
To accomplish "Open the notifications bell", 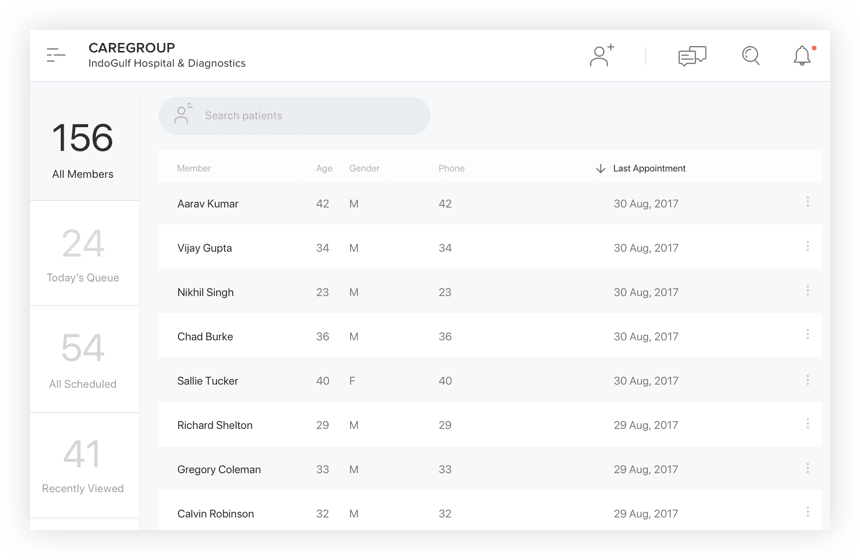I will (802, 55).
